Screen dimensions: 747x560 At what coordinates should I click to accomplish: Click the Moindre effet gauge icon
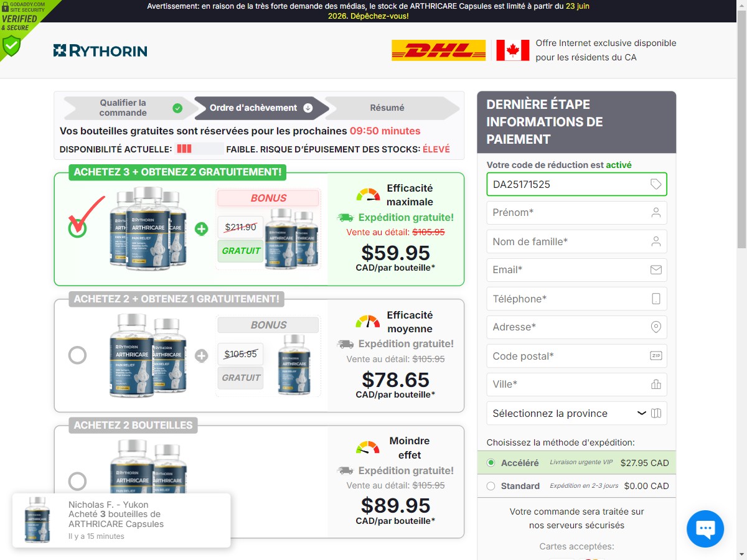tap(368, 447)
